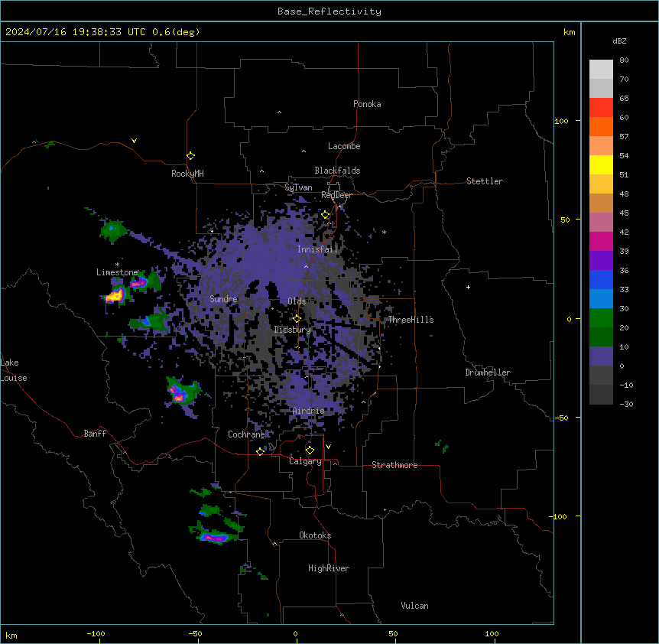Click the storm cell west of Okotoks

click(215, 537)
